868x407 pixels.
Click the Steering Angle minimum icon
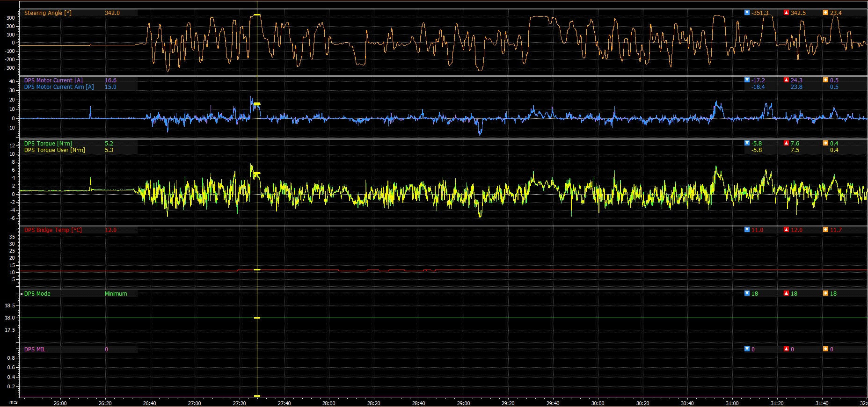[747, 13]
